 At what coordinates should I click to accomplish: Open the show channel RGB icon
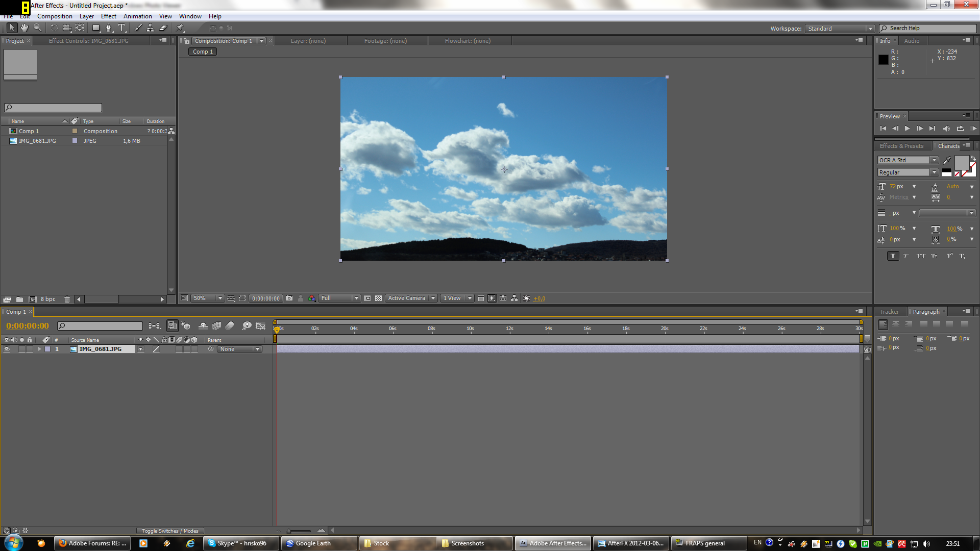(312, 298)
